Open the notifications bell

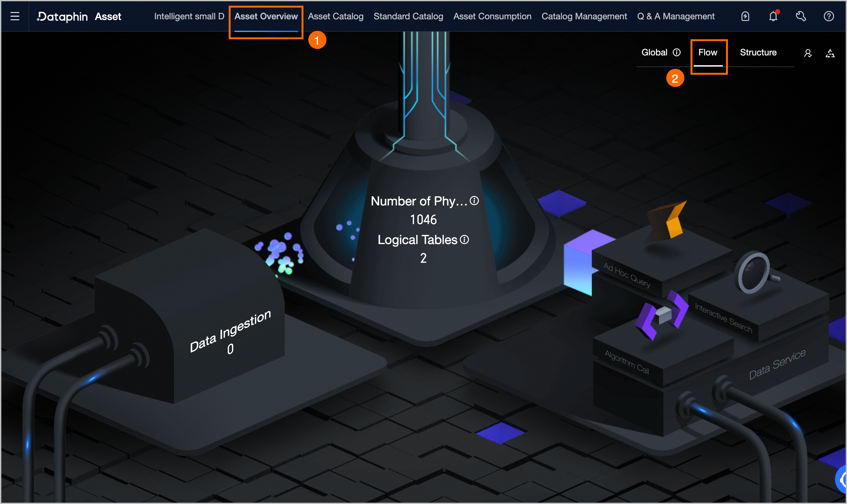773,16
